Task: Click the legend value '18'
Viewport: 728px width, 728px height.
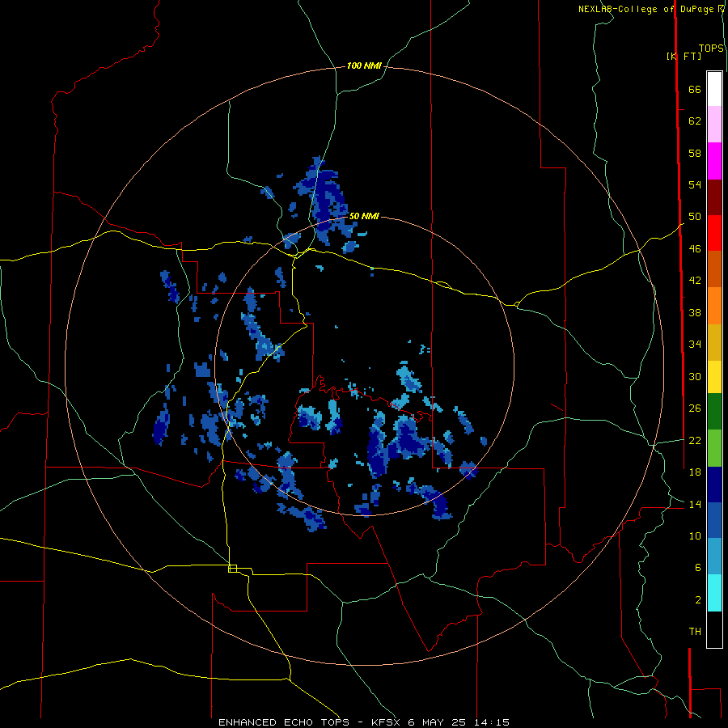Action: click(x=695, y=472)
